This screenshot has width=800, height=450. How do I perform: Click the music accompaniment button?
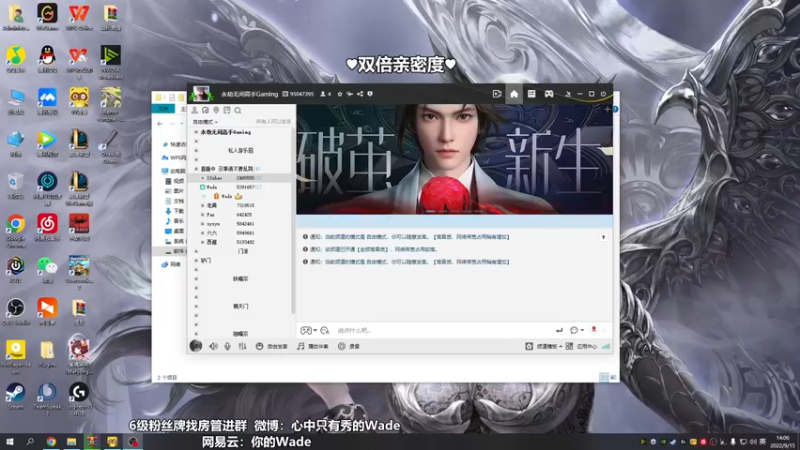313,346
